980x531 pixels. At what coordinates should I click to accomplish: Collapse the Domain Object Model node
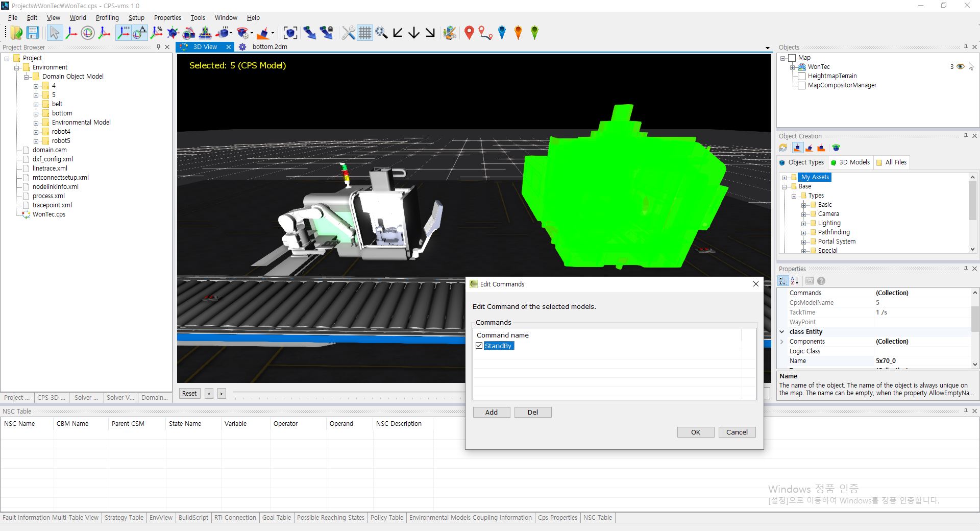coord(27,77)
